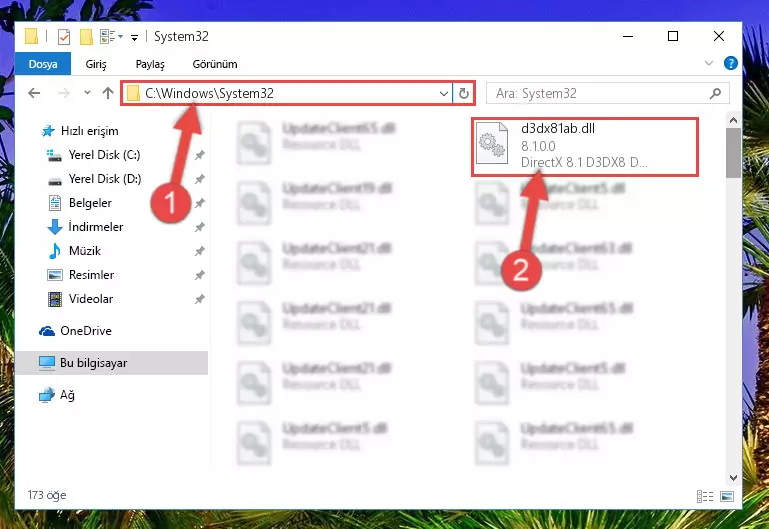Click the OneDrive cloud icon
769x529 pixels.
47,331
